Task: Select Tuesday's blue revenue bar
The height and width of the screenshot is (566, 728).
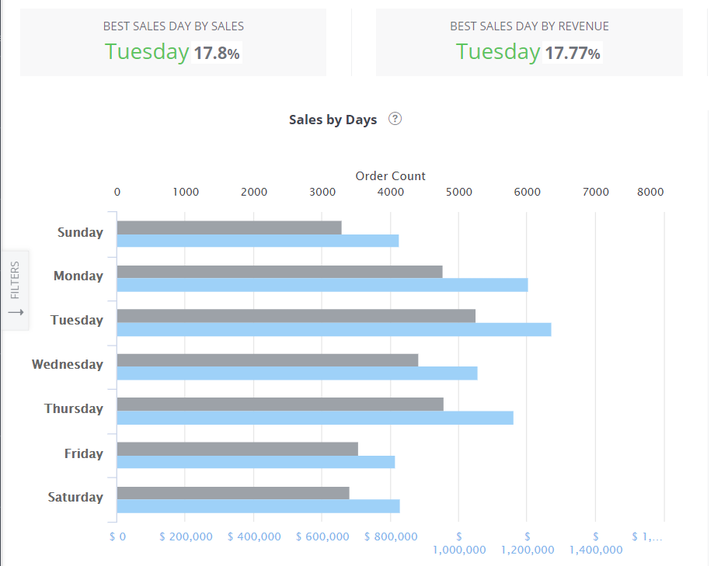Action: pyautogui.click(x=326, y=330)
